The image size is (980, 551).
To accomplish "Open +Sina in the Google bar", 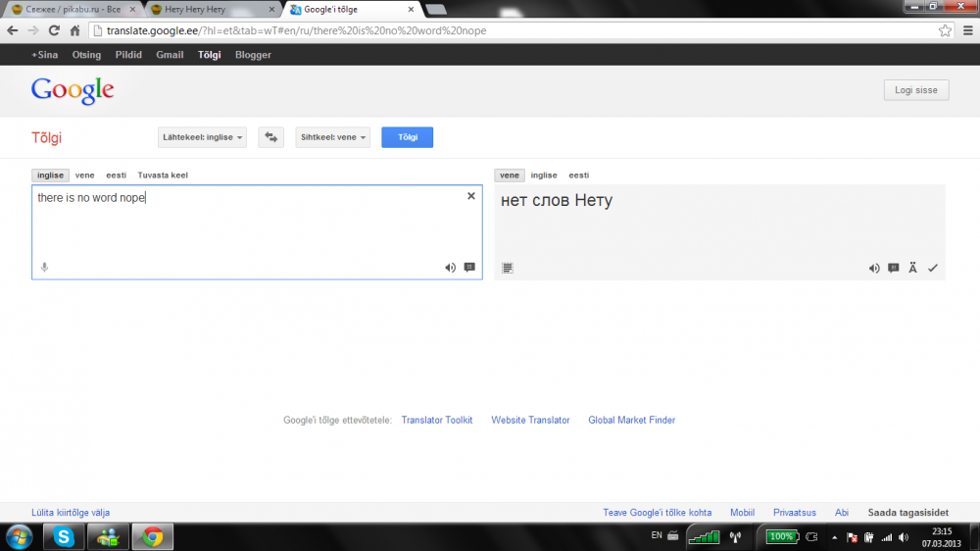I will click(x=44, y=55).
